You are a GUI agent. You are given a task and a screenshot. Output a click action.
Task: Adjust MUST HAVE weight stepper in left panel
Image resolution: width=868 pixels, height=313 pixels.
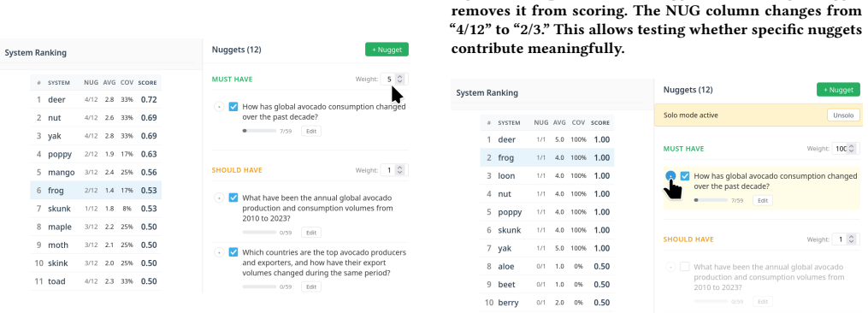point(401,80)
